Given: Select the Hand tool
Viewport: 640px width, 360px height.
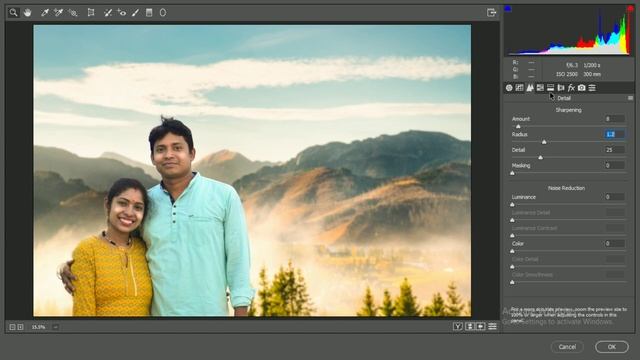Looking at the screenshot, I should (x=27, y=13).
